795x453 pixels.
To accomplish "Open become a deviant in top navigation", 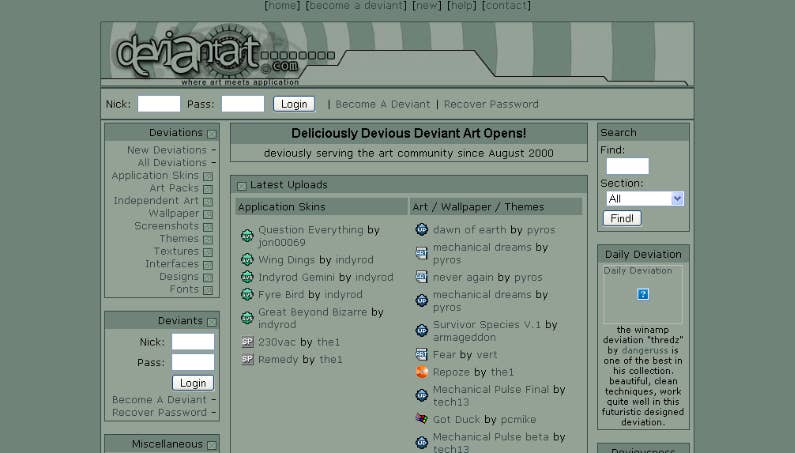I will click(x=356, y=6).
